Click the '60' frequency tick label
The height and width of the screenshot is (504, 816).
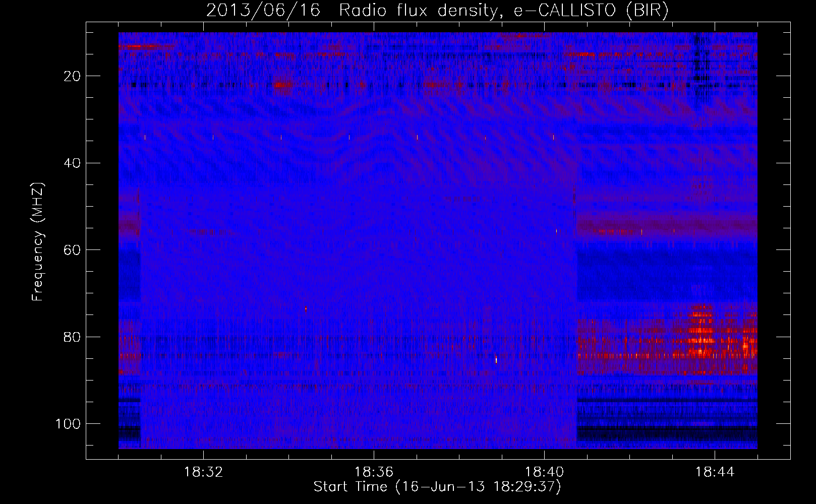72,250
